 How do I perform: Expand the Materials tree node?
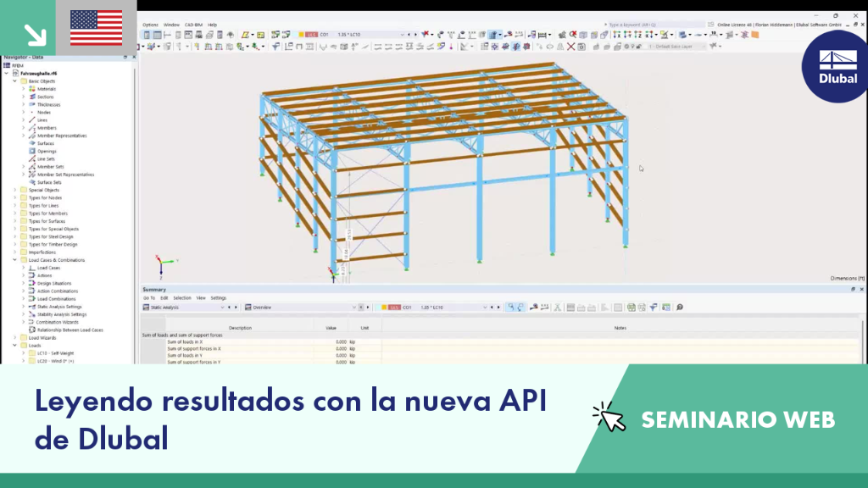23,89
